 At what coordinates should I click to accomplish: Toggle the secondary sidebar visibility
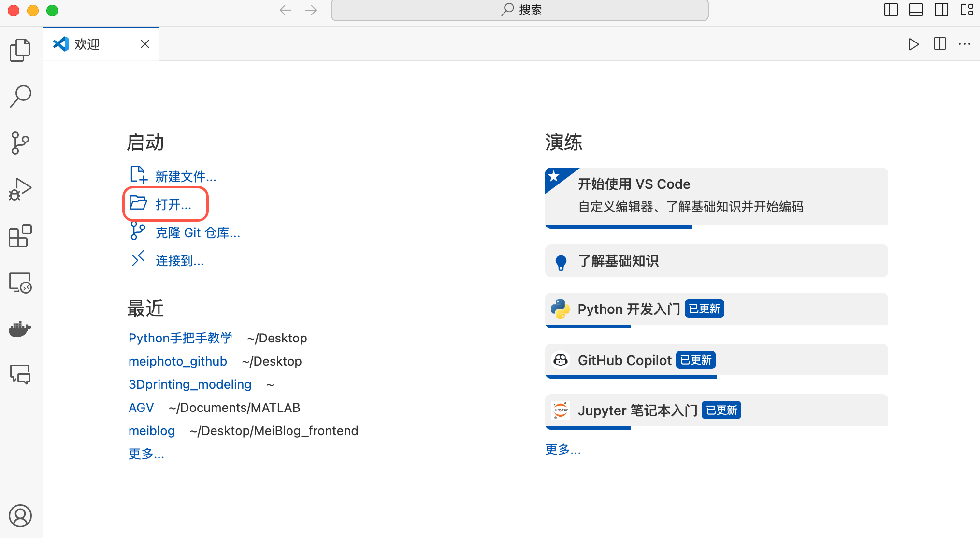click(941, 10)
